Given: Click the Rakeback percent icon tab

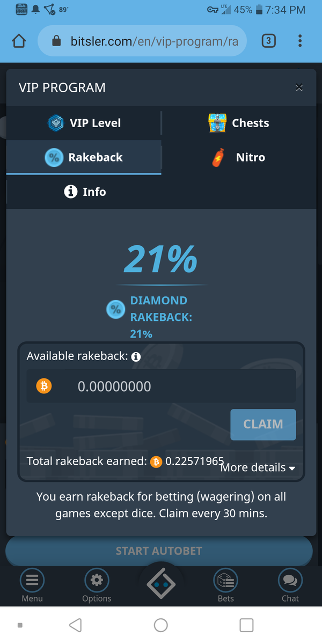Looking at the screenshot, I should click(54, 157).
